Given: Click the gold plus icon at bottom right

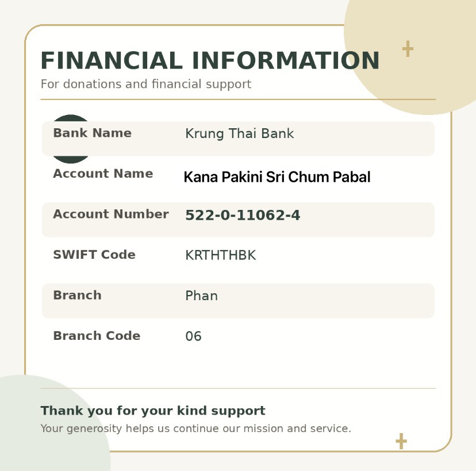Looking at the screenshot, I should click(x=401, y=441).
